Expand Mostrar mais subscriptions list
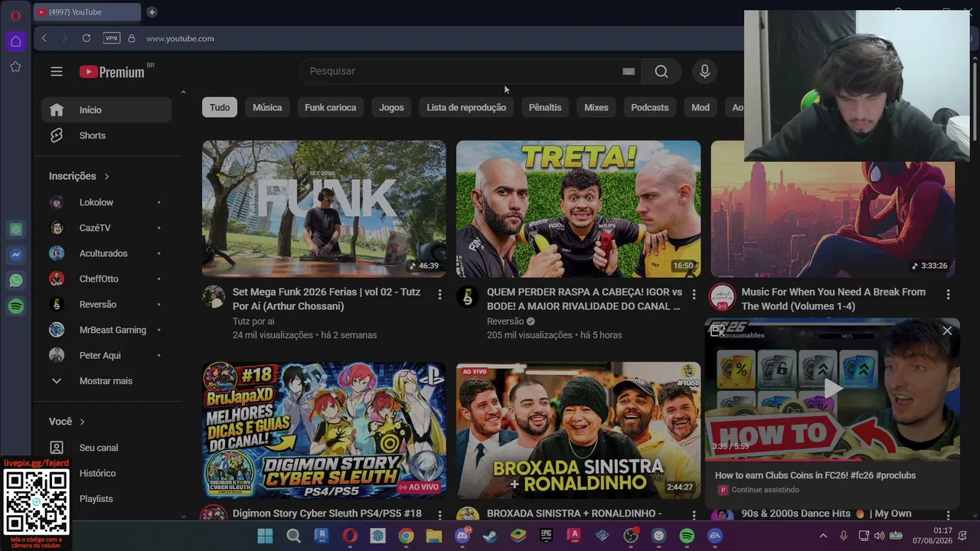This screenshot has width=980, height=551. tap(106, 381)
